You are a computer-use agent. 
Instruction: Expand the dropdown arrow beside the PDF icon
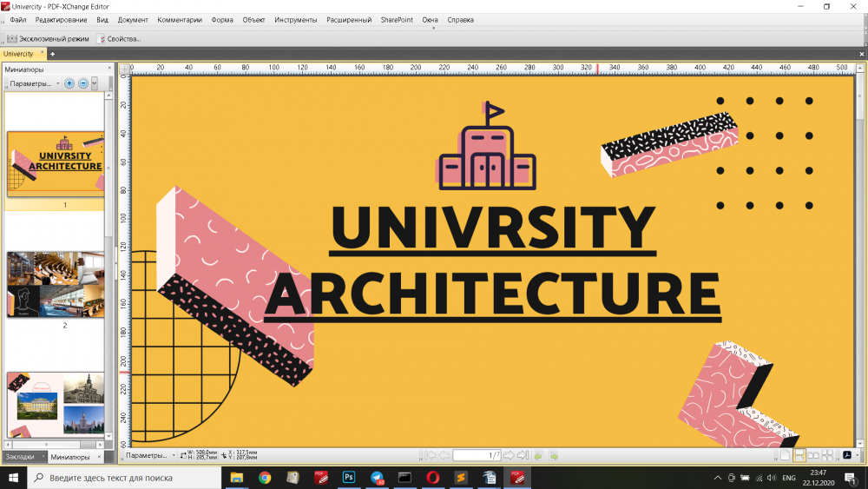tap(858, 455)
